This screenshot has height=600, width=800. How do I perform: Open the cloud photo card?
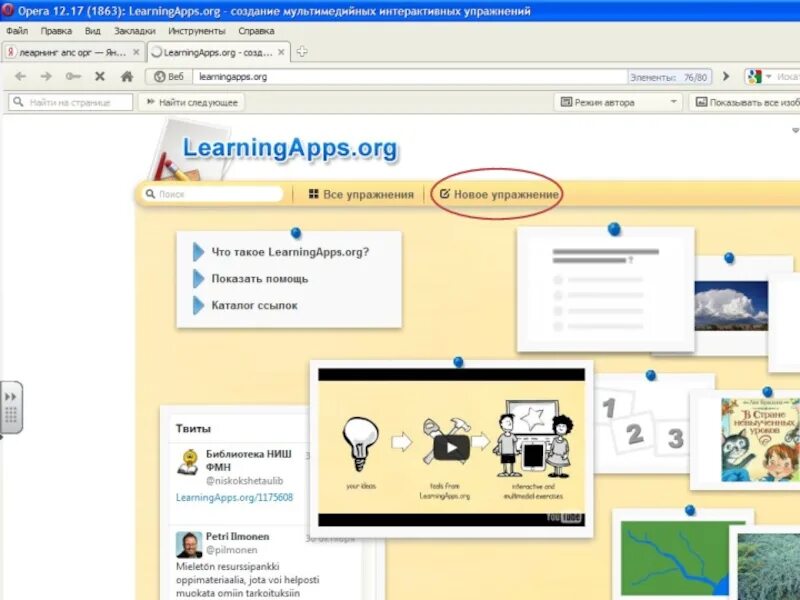tap(732, 305)
